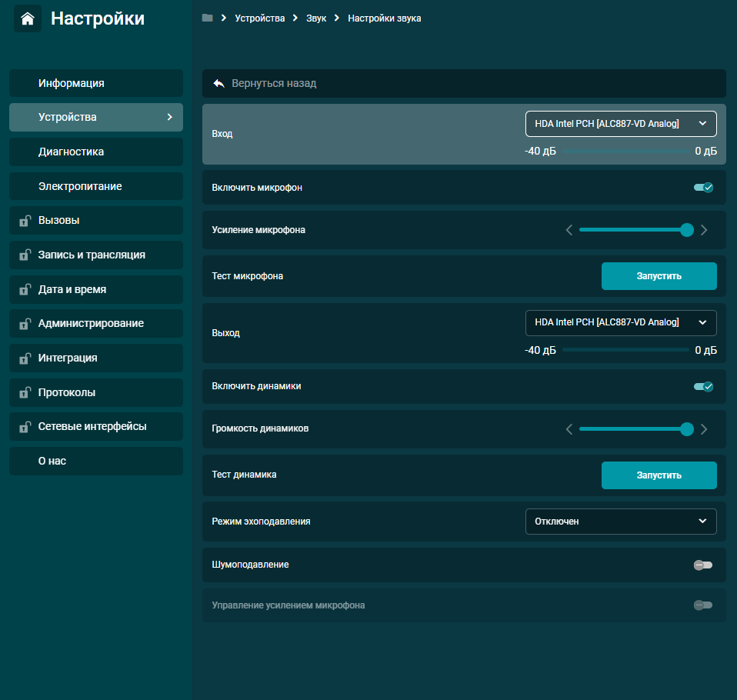
Task: Toggle the Включить микрофон switch
Action: (x=703, y=188)
